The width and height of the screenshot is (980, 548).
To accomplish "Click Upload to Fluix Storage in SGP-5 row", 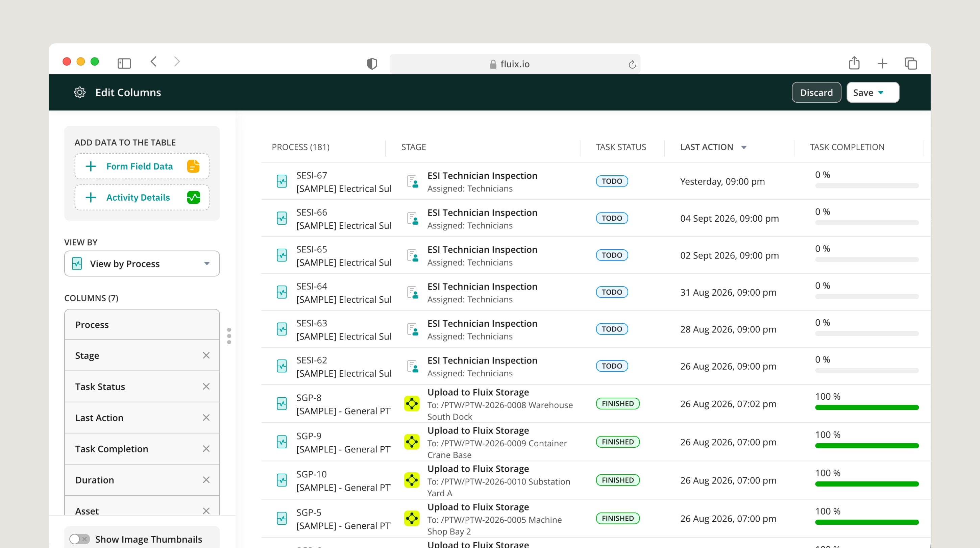I will point(478,507).
